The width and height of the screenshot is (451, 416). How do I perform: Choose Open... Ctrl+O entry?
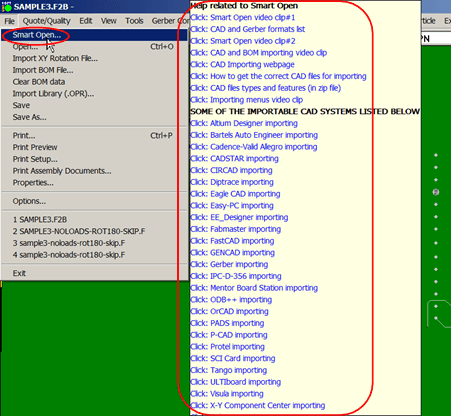[95, 47]
